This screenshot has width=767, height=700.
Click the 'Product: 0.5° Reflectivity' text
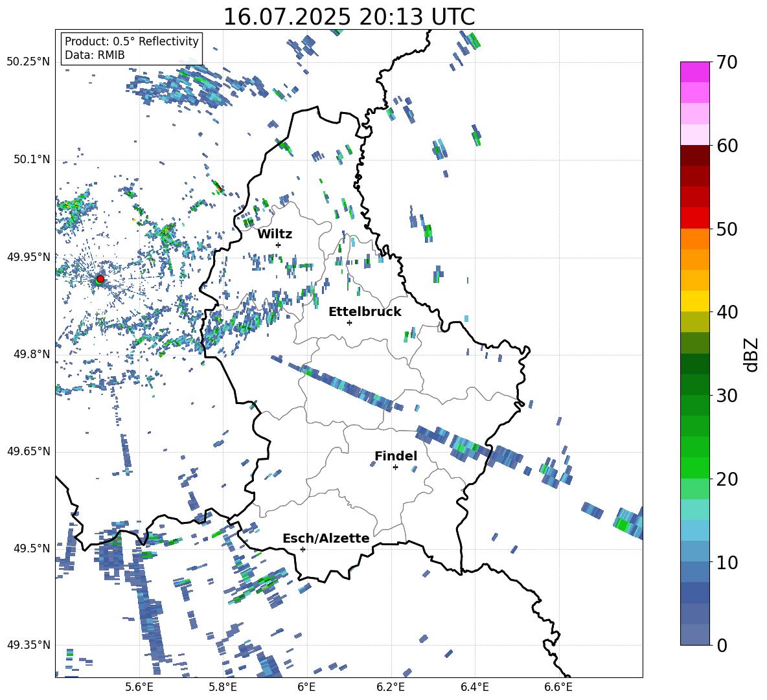(x=132, y=41)
